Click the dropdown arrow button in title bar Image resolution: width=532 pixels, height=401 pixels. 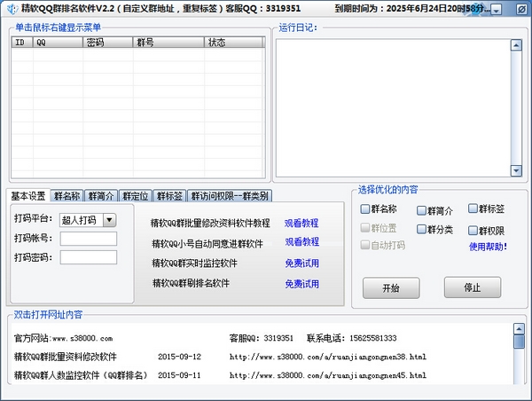[496, 10]
